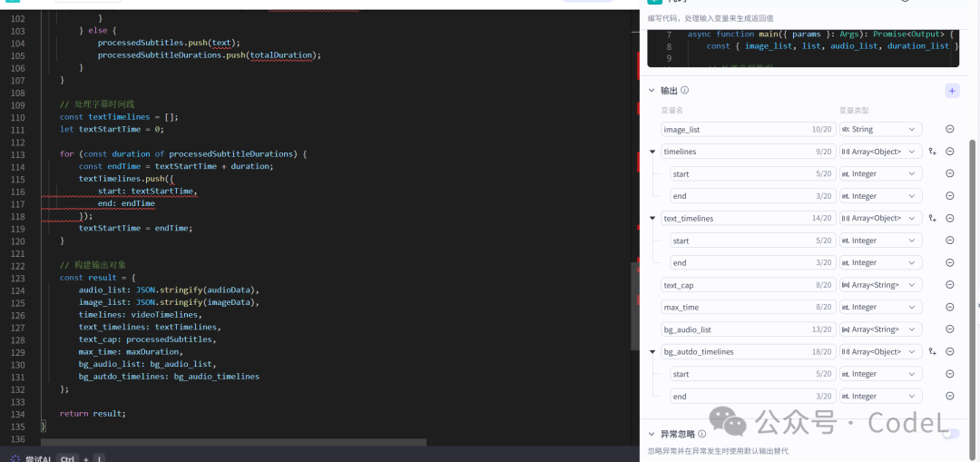The height and width of the screenshot is (462, 980).
Task: Click 'text_cap: processedSubtitles,' on line 128
Action: (148, 339)
